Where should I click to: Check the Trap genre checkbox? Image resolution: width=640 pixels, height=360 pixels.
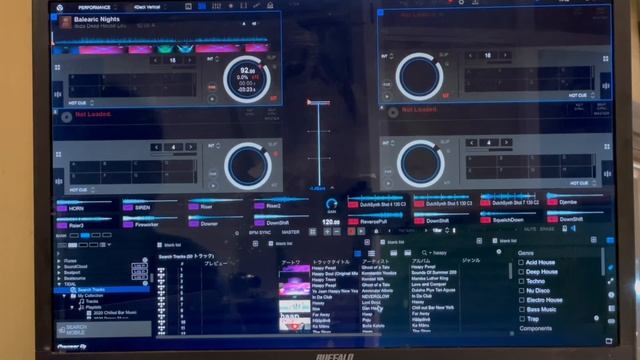521,319
